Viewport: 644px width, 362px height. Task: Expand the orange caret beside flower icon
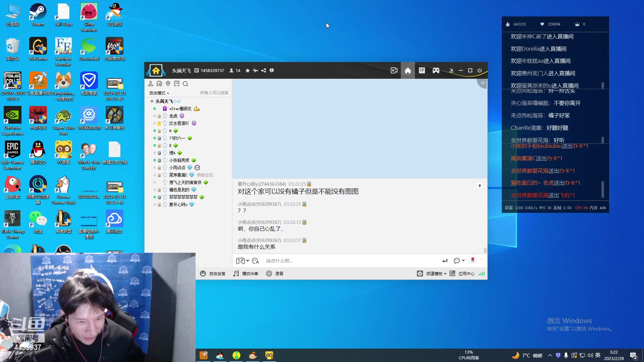pyautogui.click(x=481, y=260)
